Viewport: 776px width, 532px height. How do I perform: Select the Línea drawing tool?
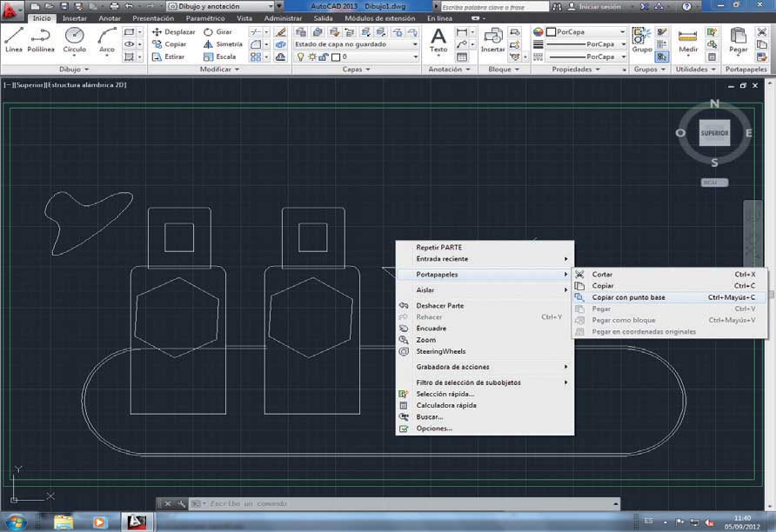click(x=14, y=40)
